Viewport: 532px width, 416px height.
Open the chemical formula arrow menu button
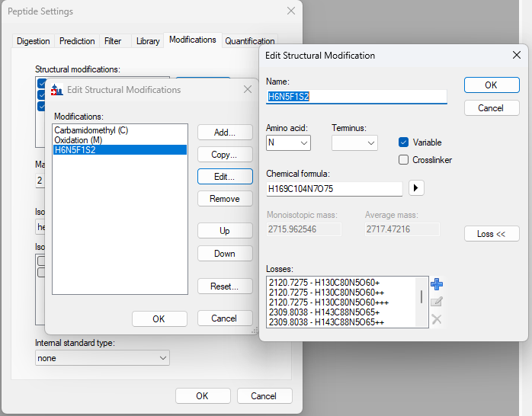416,188
